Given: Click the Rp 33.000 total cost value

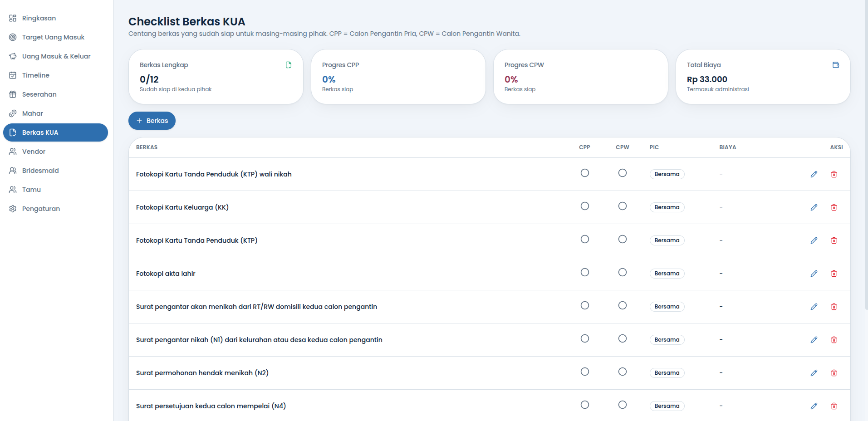Looking at the screenshot, I should (707, 79).
